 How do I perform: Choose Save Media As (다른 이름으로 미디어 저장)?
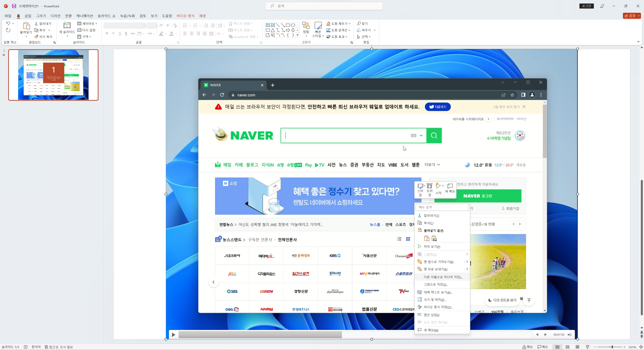[x=443, y=277]
